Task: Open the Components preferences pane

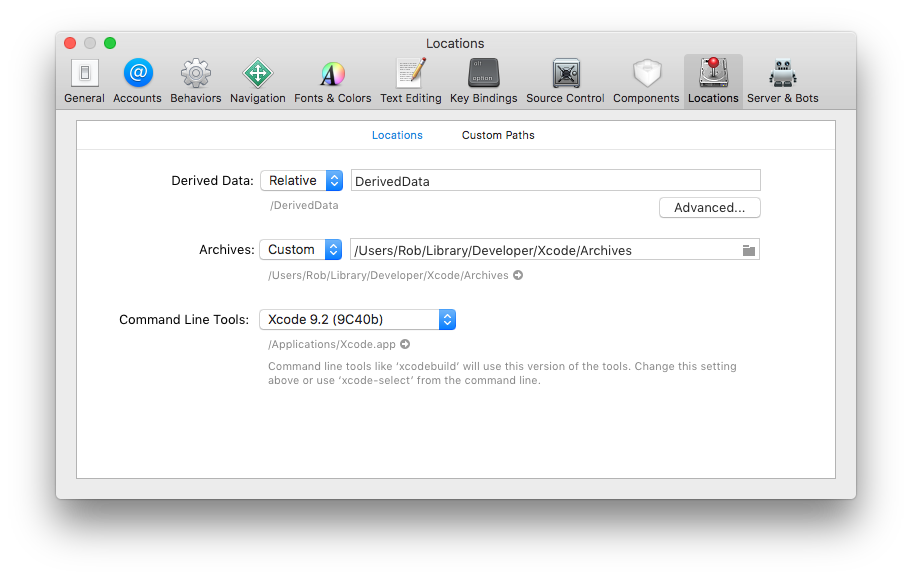Action: coord(646,81)
